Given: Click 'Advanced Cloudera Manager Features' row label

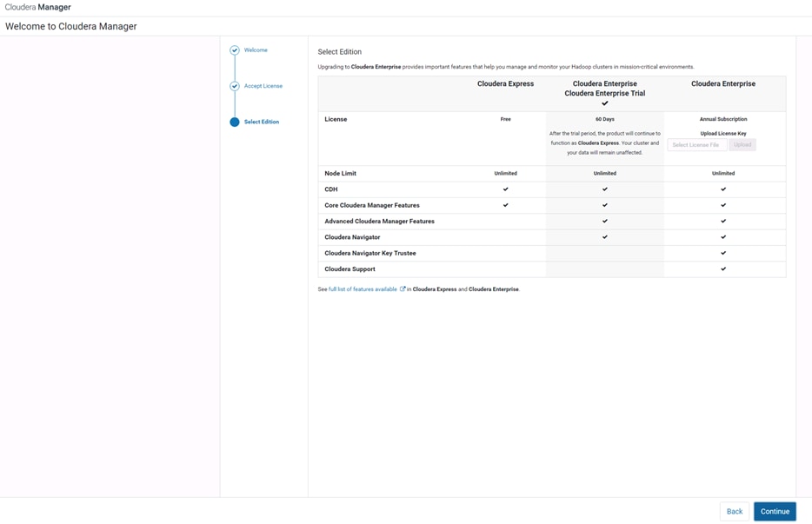Looking at the screenshot, I should click(380, 221).
